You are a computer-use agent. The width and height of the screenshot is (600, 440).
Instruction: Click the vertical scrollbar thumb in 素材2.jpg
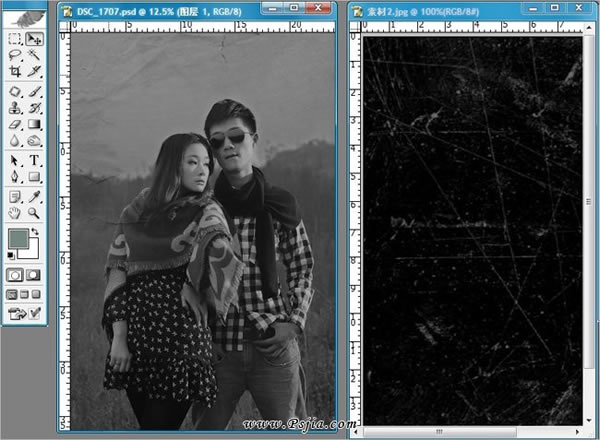coord(589,201)
